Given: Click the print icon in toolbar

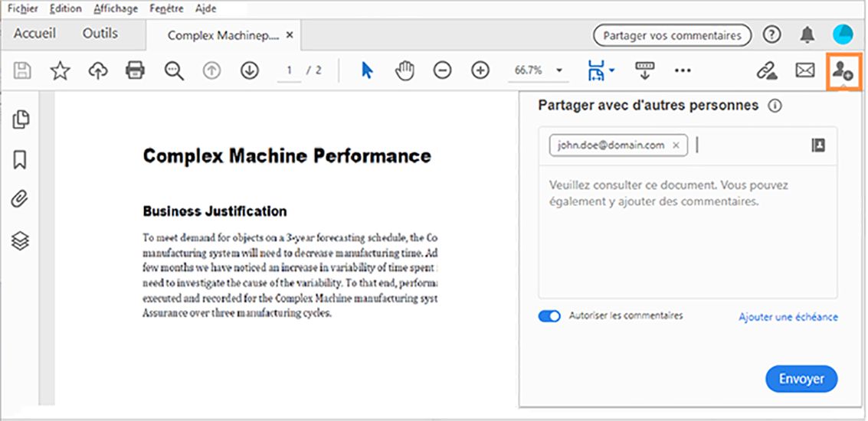Looking at the screenshot, I should pos(135,70).
